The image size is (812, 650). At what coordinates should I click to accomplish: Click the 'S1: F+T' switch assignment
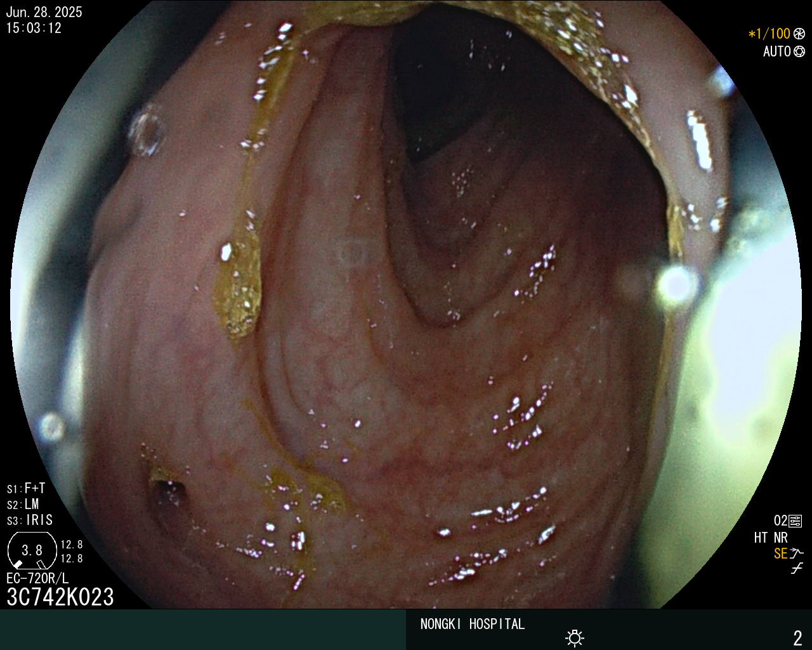26,488
